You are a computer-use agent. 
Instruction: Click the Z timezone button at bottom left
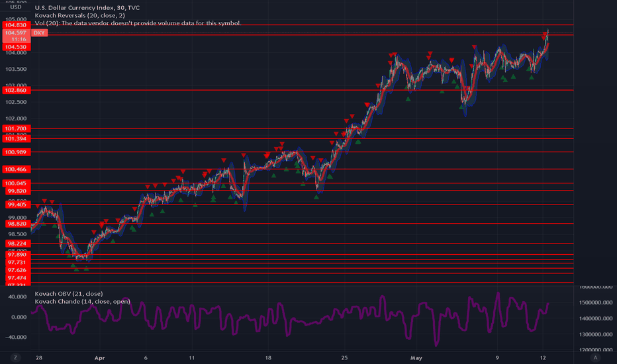15,357
